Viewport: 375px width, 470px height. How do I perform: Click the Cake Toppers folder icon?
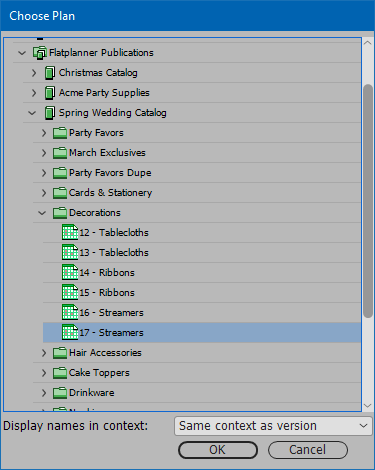pyautogui.click(x=60, y=373)
